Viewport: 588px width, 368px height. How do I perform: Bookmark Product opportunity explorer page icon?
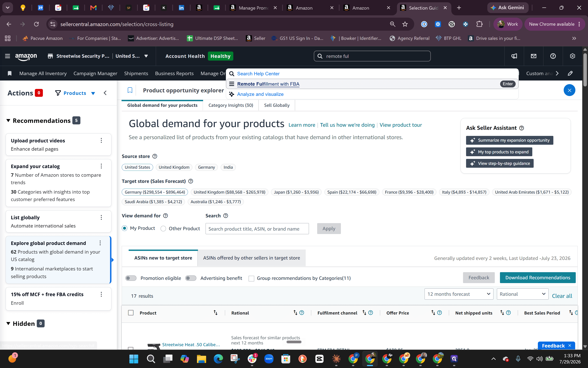tap(130, 90)
